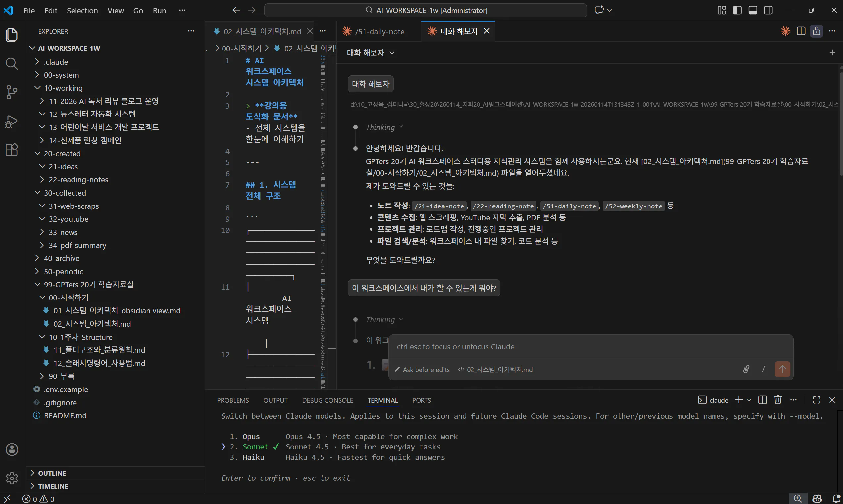Click the attach file paperclip icon
This screenshot has width=843, height=504.
(746, 369)
